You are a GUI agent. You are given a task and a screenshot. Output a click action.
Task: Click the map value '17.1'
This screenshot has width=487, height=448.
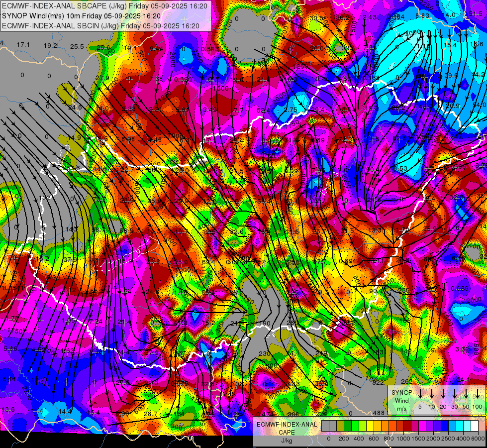click(x=23, y=45)
